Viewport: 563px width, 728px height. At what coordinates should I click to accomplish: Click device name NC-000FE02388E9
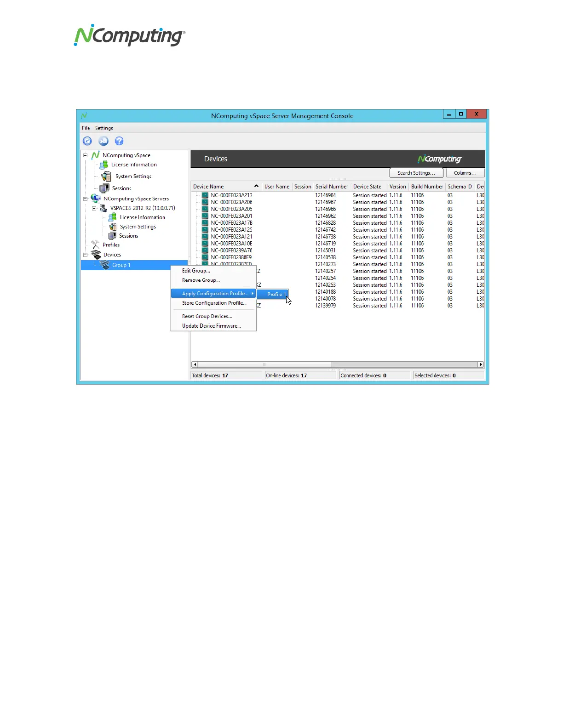point(231,257)
